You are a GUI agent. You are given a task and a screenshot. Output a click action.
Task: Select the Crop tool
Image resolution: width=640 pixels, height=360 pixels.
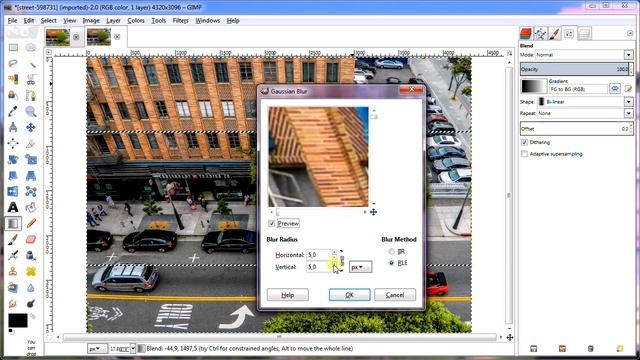(31, 144)
